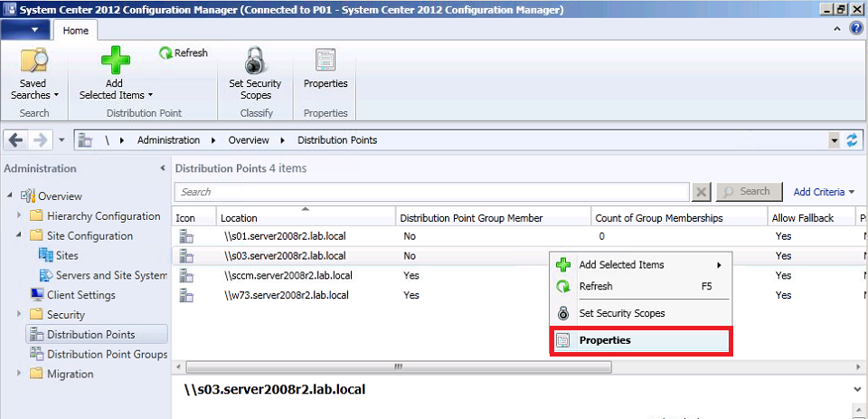Click the Back navigation arrow

16,140
